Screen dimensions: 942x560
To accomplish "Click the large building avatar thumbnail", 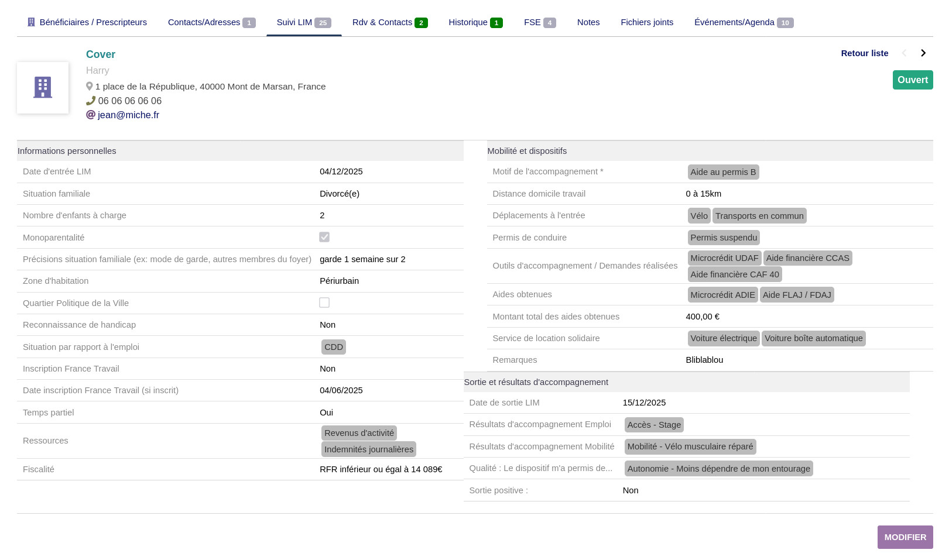I will pyautogui.click(x=43, y=88).
